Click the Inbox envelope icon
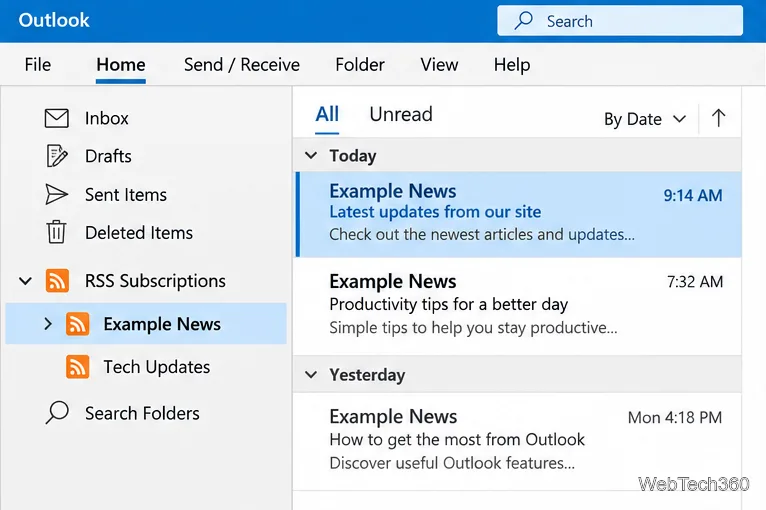 click(57, 118)
